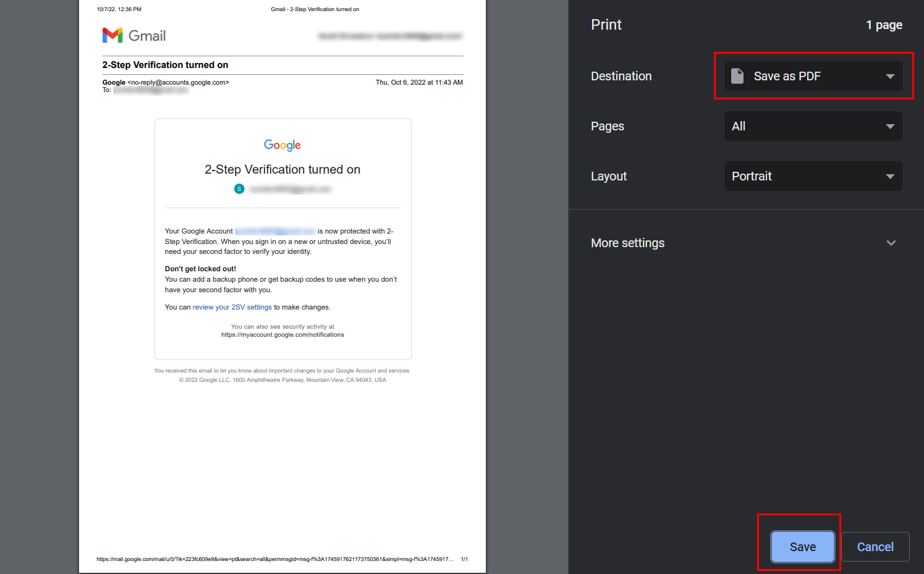Click the '1 page' count label
Image resolution: width=924 pixels, height=574 pixels.
884,25
